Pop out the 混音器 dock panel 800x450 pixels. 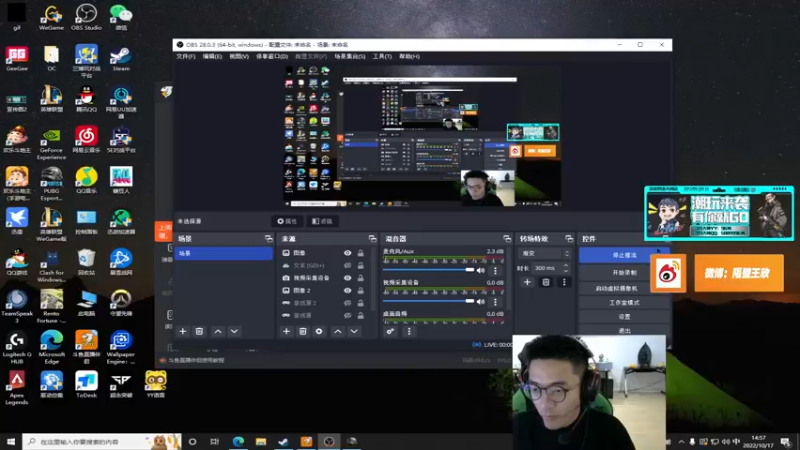pyautogui.click(x=507, y=239)
